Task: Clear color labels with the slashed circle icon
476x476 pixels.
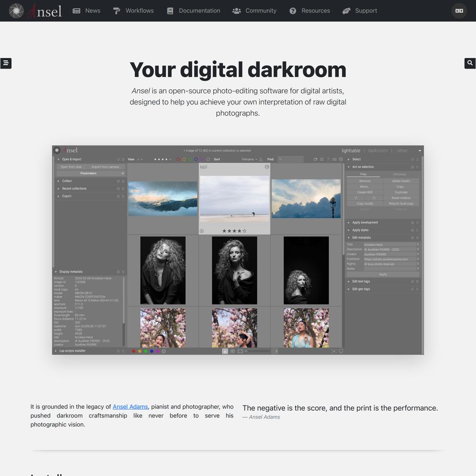Action: [164, 351]
